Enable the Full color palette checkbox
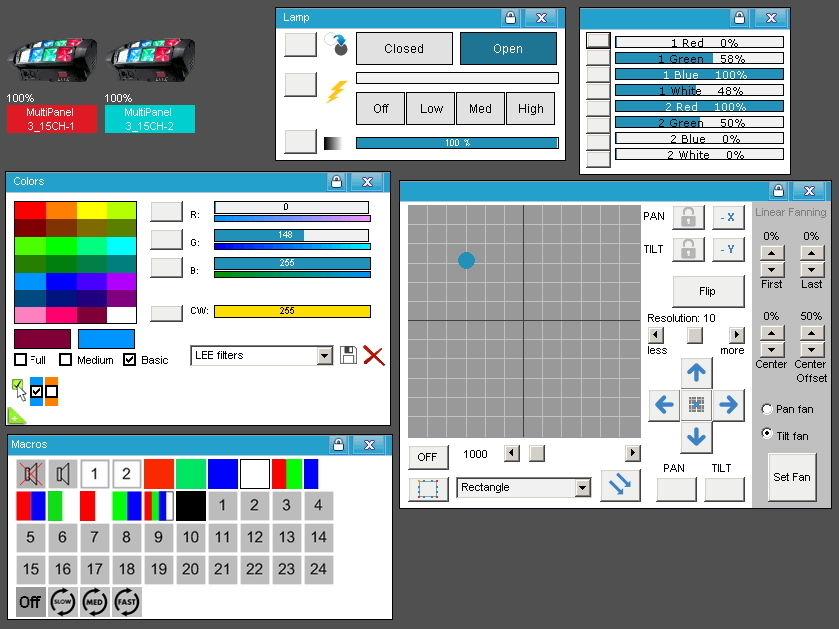 (20, 359)
